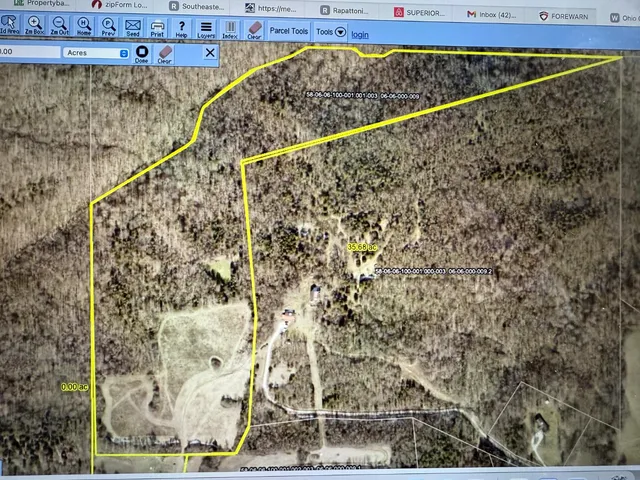Clear measurement with measure-bar eraser
640x480 pixels.
(165, 55)
